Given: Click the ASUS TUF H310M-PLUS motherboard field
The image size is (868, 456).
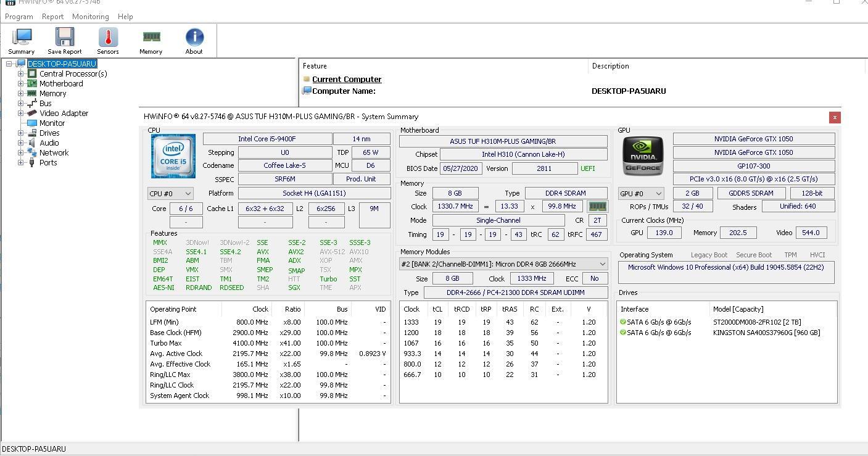Looking at the screenshot, I should click(503, 141).
